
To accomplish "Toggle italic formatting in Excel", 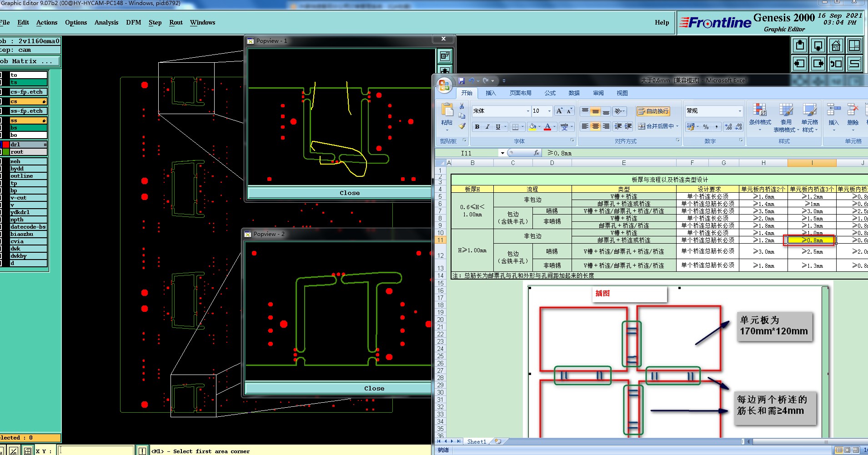I will coord(487,127).
